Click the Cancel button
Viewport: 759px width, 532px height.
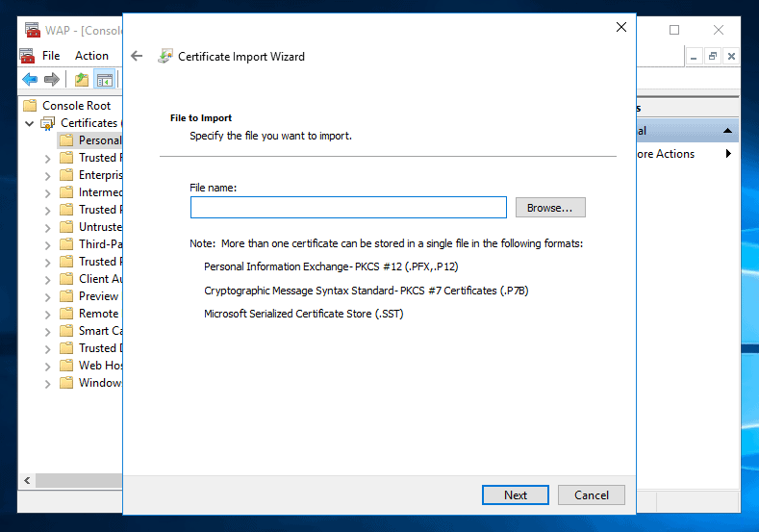pyautogui.click(x=592, y=494)
